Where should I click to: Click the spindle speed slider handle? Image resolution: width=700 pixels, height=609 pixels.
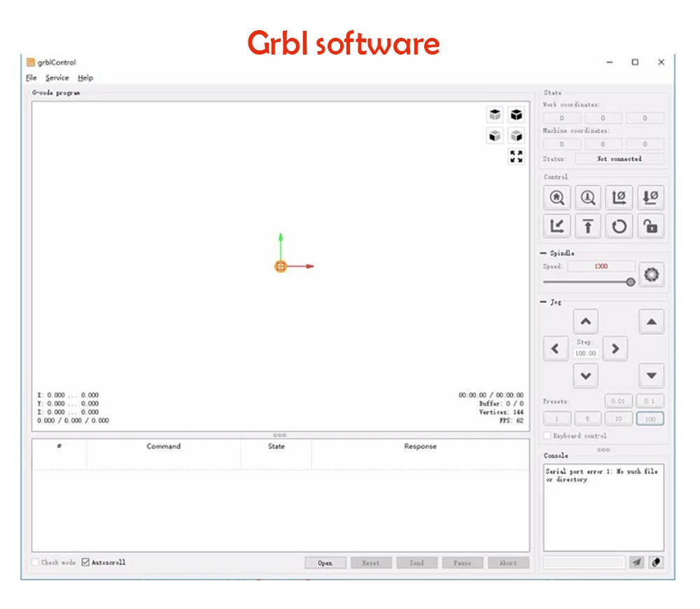631,282
